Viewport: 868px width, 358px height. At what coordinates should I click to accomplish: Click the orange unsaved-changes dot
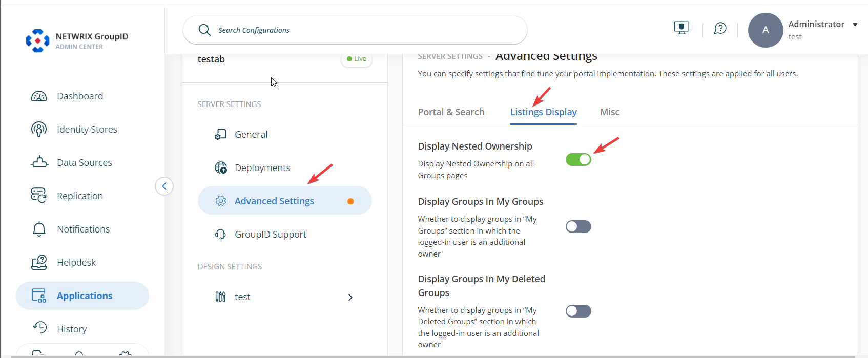click(x=350, y=201)
